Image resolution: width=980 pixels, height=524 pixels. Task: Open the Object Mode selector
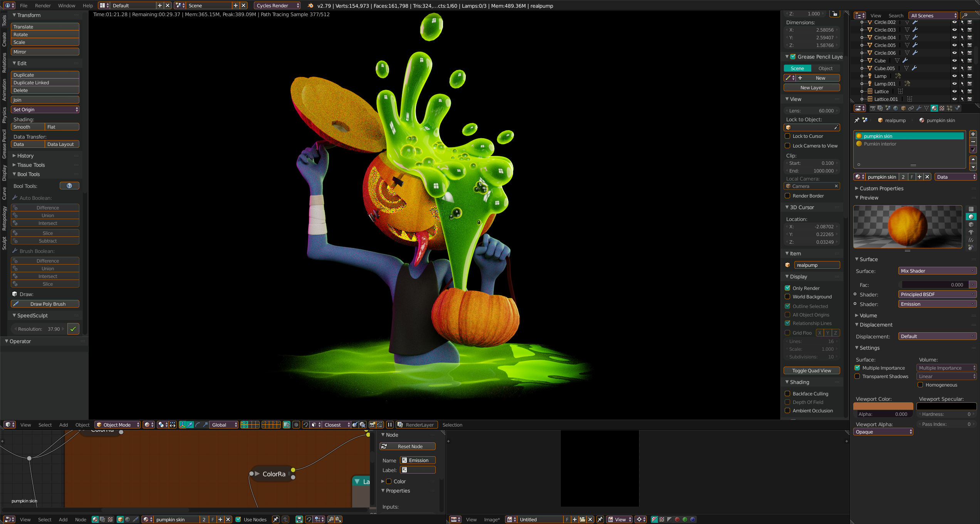[x=118, y=425]
